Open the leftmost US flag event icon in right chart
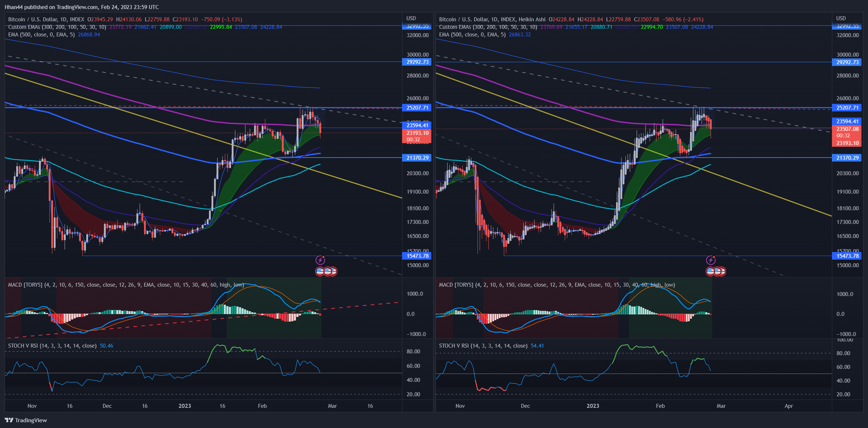Viewport: 868px width, 428px height. point(710,271)
